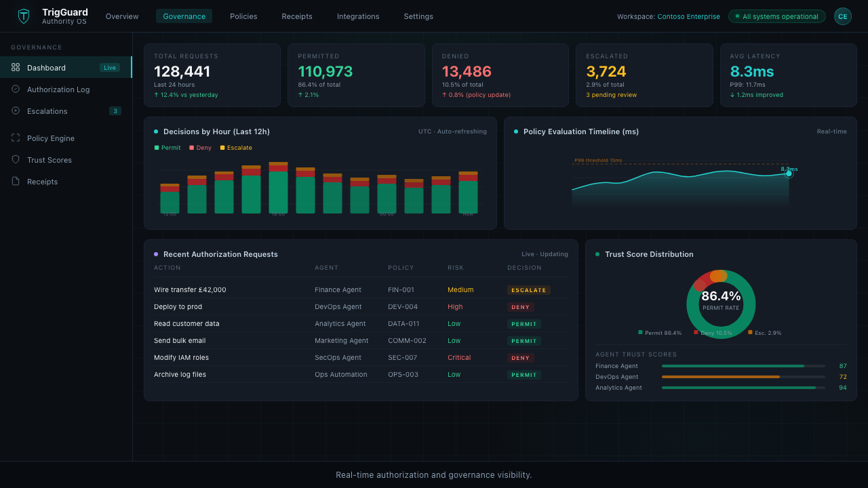Go to the Policies tab
The height and width of the screenshot is (488, 868).
click(x=243, y=16)
